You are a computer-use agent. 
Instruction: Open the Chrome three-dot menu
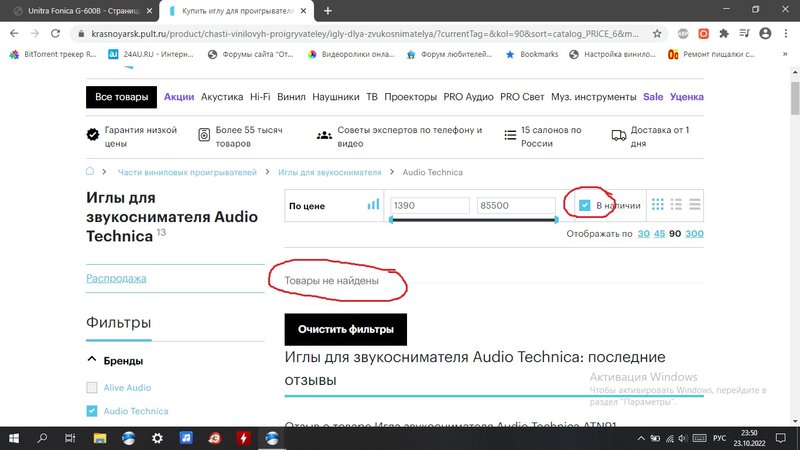pos(786,34)
